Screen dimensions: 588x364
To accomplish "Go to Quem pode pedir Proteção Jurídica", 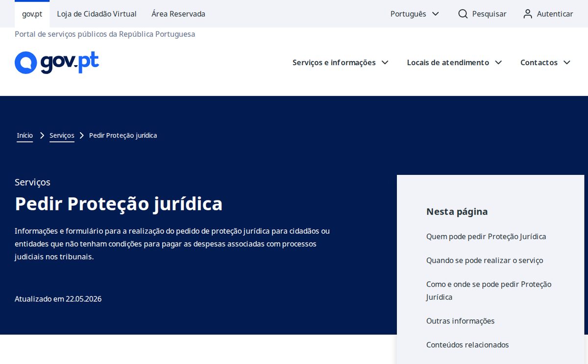I will pyautogui.click(x=486, y=237).
